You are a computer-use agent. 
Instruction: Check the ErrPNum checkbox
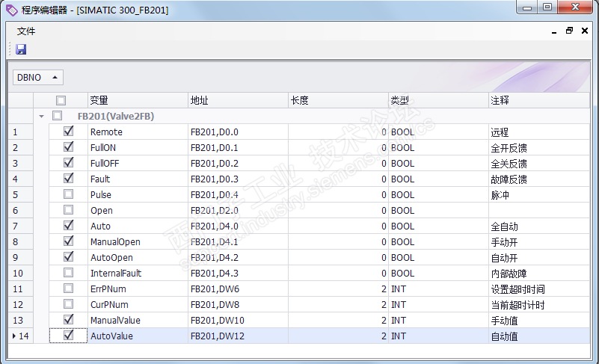pyautogui.click(x=68, y=289)
